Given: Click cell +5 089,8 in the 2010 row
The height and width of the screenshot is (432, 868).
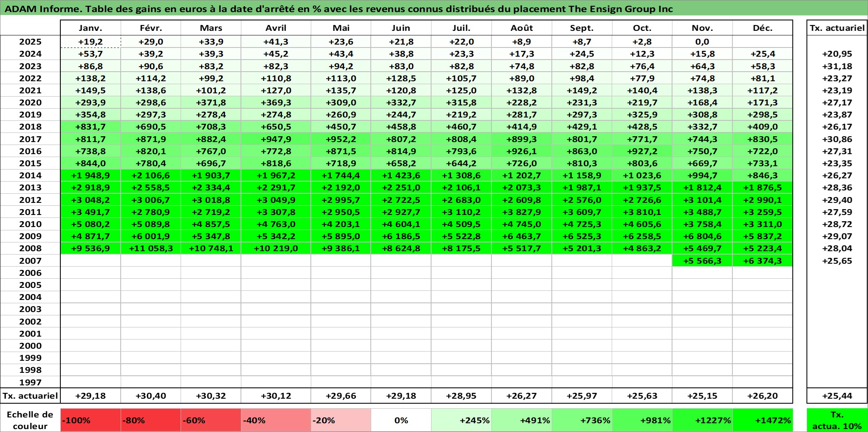Looking at the screenshot, I should click(x=151, y=224).
